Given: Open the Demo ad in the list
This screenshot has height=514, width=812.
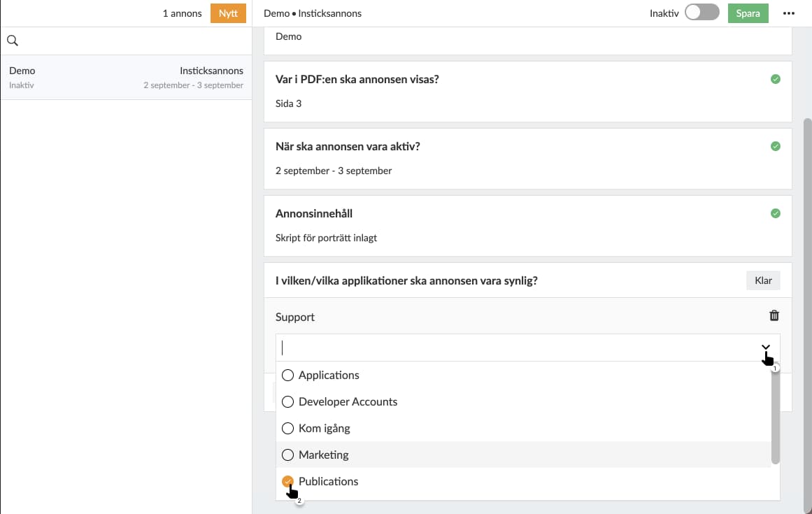Looking at the screenshot, I should [x=126, y=77].
